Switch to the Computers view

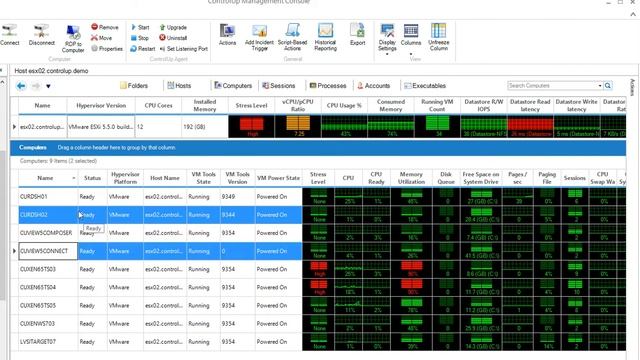(233, 86)
